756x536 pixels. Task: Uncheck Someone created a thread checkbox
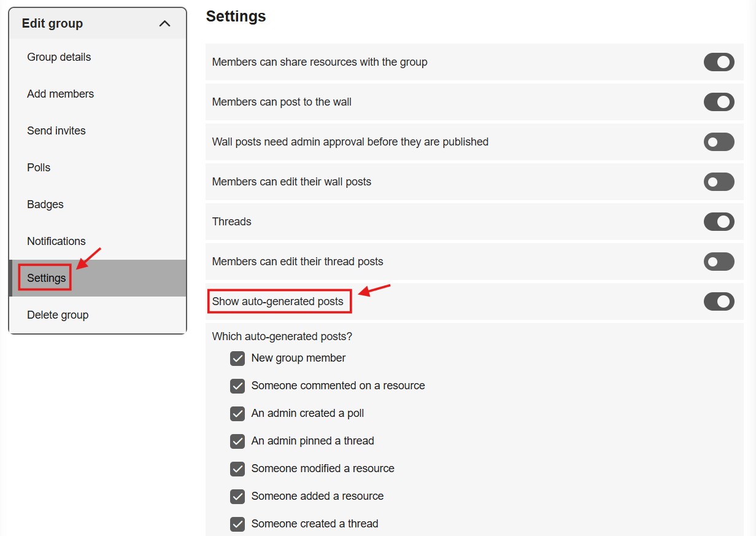point(237,524)
